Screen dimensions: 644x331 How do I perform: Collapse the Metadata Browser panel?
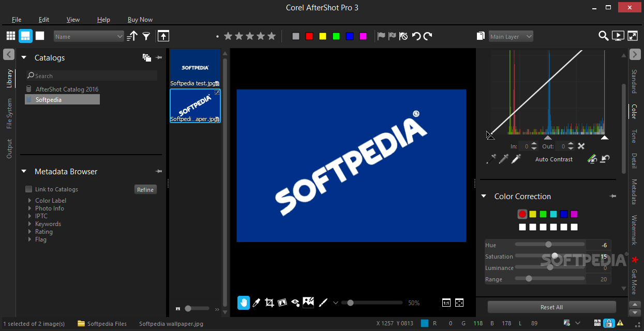[24, 172]
